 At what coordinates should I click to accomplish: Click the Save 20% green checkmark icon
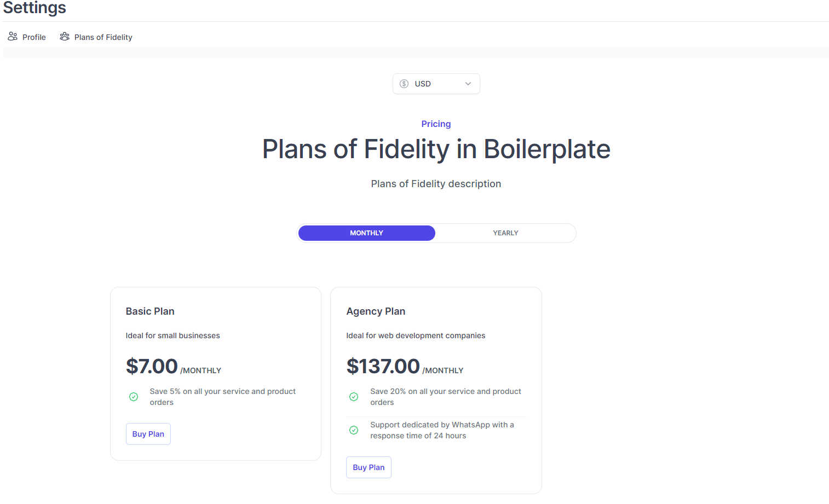point(354,397)
